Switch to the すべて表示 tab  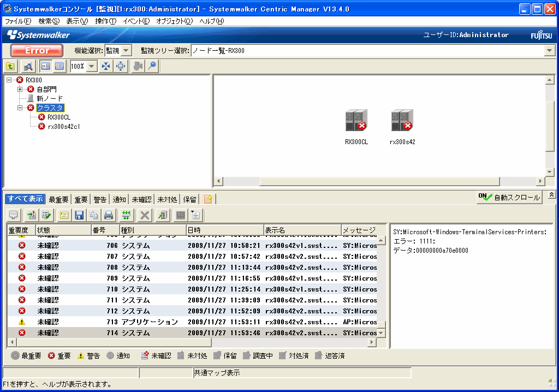25,199
